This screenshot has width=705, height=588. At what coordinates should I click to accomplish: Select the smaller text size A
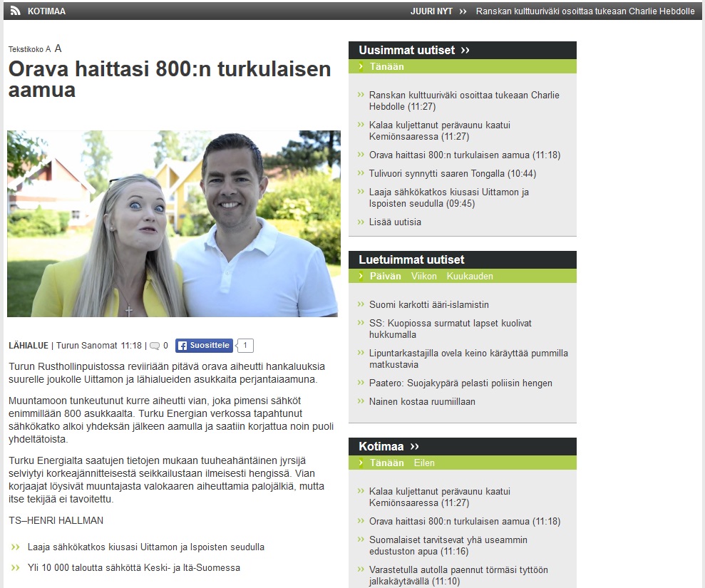[x=48, y=49]
